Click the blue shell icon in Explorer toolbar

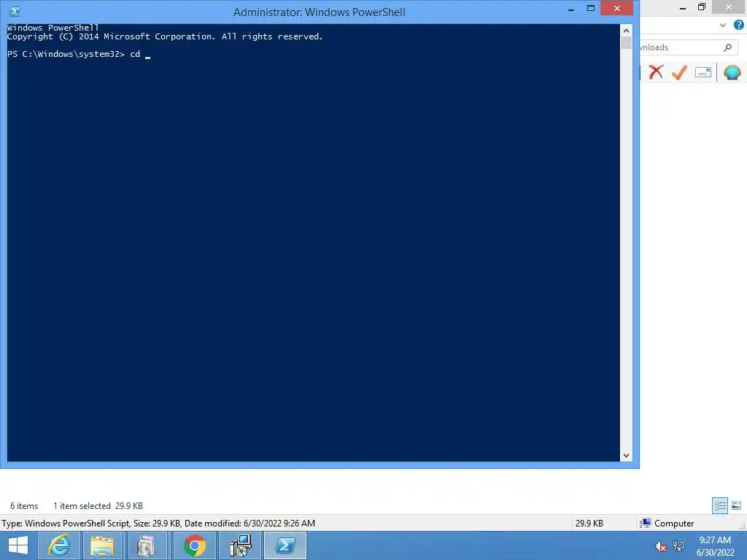[732, 72]
